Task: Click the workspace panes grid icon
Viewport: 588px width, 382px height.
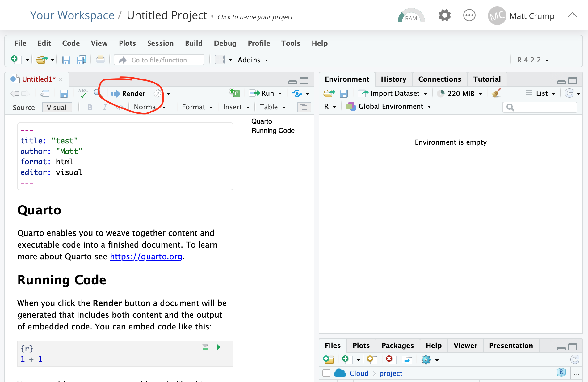Action: pyautogui.click(x=220, y=60)
